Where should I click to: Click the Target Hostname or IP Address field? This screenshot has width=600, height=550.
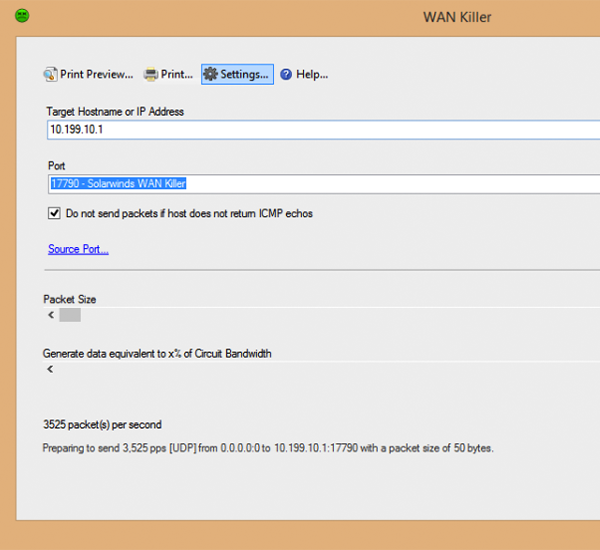[320, 130]
